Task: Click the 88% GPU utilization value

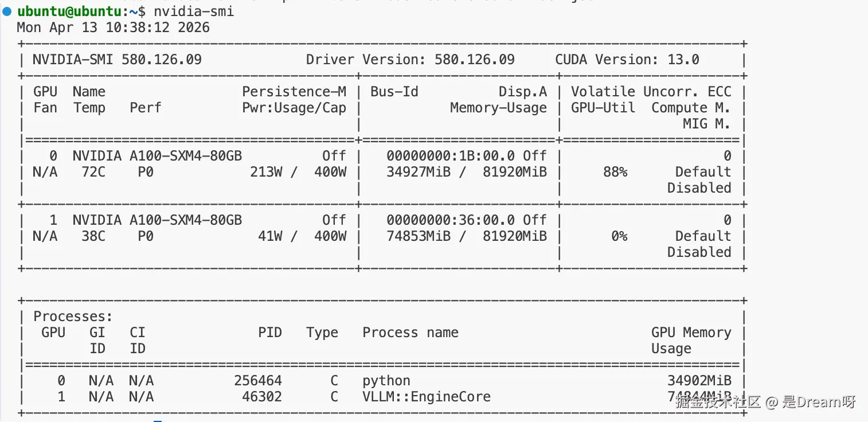Action: pyautogui.click(x=615, y=172)
